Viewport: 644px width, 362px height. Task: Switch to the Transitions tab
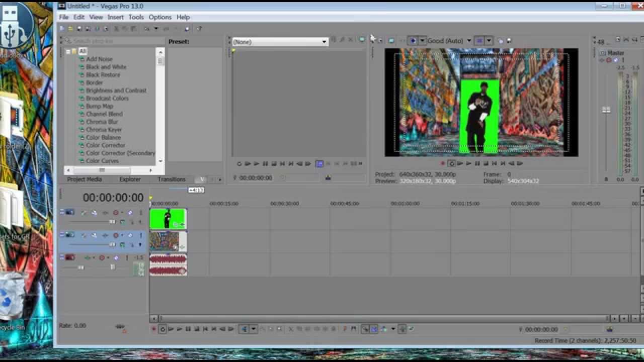click(x=172, y=179)
